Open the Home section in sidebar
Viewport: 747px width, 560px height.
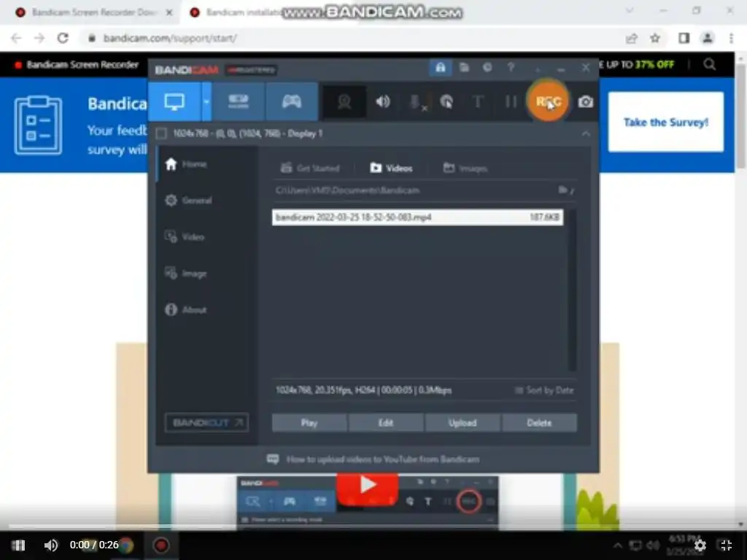tap(186, 164)
